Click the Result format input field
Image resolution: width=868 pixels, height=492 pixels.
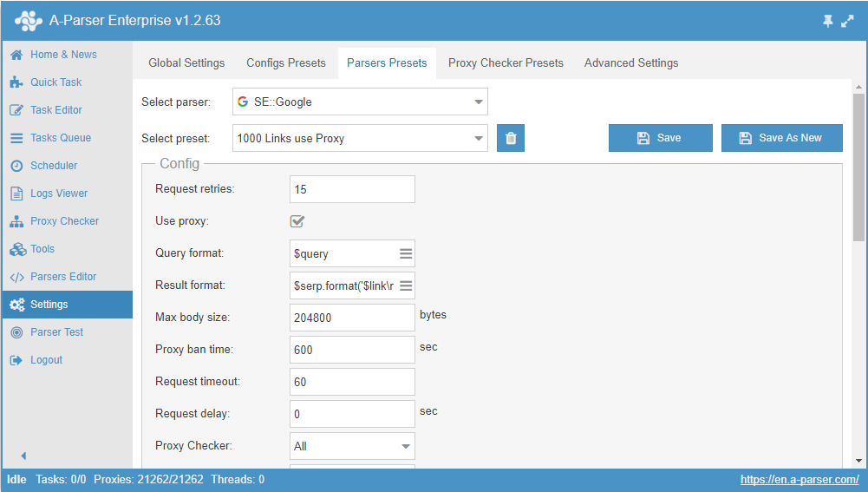[352, 285]
